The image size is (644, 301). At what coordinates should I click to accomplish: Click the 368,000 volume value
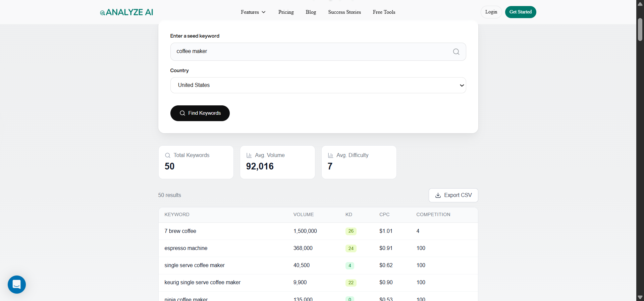tap(303, 248)
